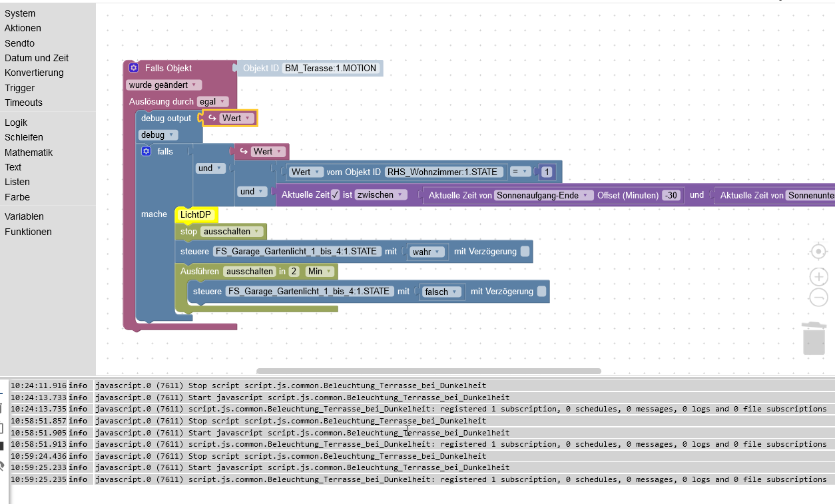The image size is (835, 504).
Task: Open Wert dropdown in debug output block
Action: coord(236,118)
